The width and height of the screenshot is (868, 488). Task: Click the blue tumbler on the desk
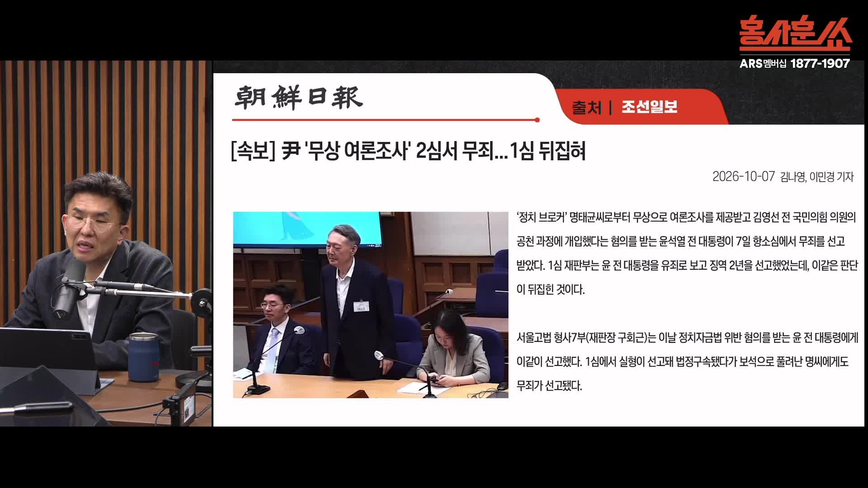[x=143, y=357]
